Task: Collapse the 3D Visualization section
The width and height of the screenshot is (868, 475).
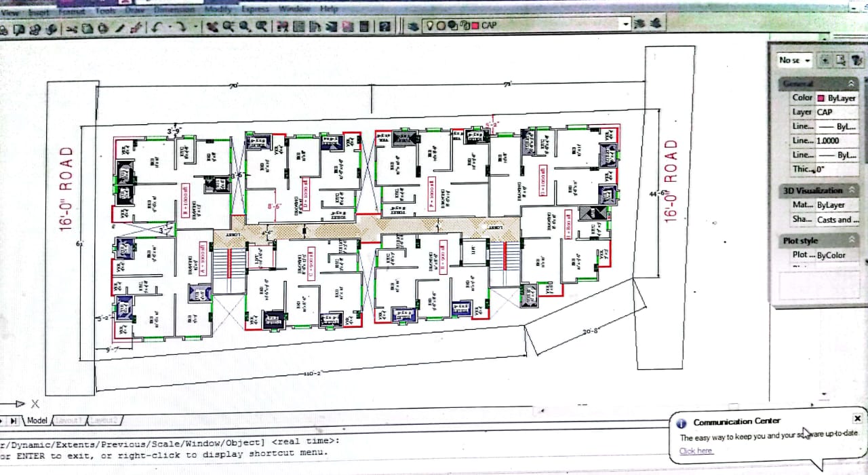Action: 852,191
